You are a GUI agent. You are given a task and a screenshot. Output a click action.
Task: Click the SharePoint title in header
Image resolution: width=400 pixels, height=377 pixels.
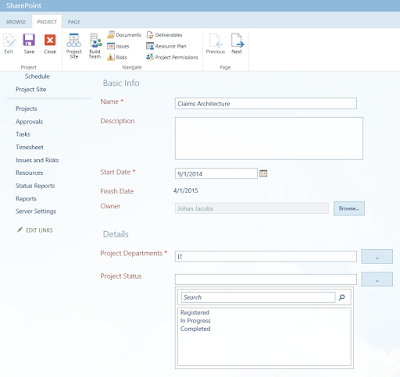[24, 6]
